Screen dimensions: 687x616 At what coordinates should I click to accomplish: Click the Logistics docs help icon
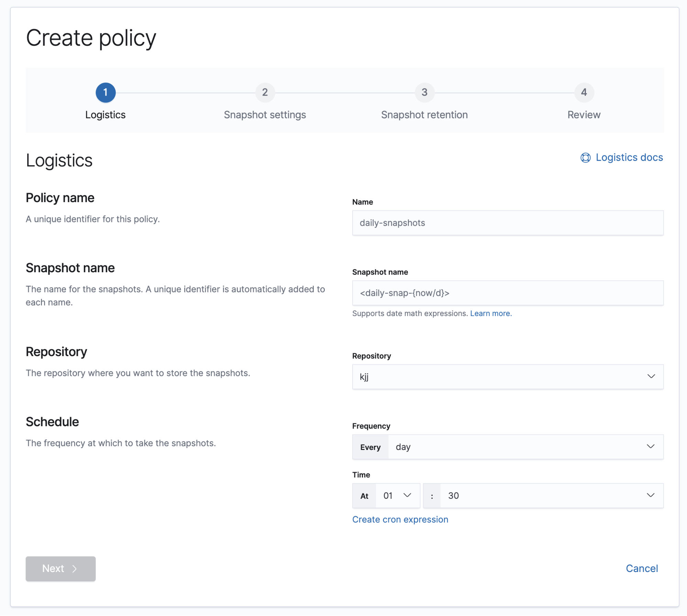click(585, 157)
